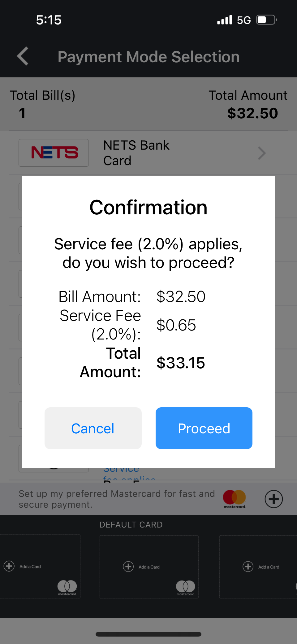This screenshot has width=297, height=644.
Task: Tap the colored Mastercard logo in setup banner
Action: [234, 498]
